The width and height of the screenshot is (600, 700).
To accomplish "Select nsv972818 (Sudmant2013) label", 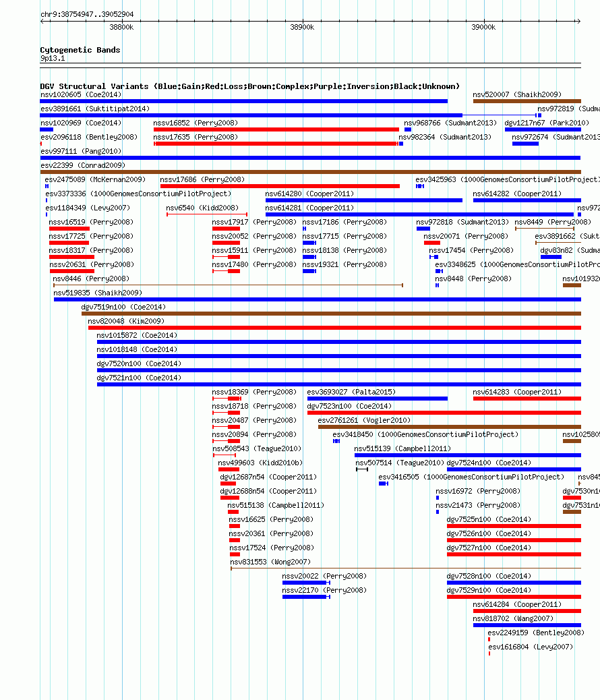I will click(x=462, y=223).
